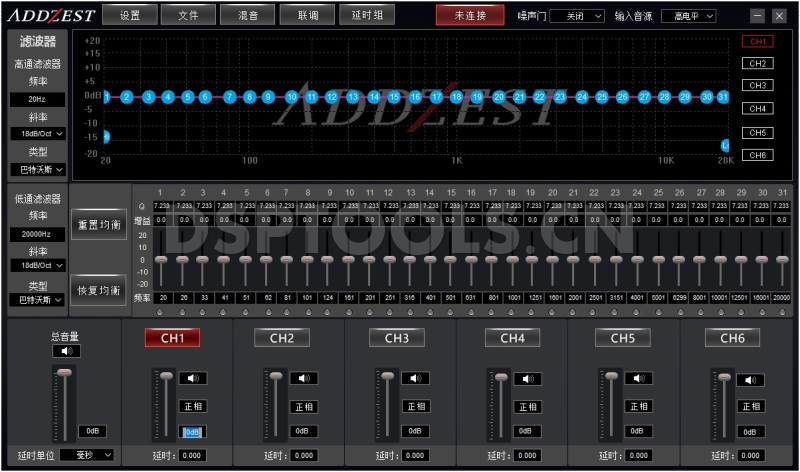Mute CH1 using its speaker icon
The height and width of the screenshot is (472, 800).
click(x=193, y=378)
